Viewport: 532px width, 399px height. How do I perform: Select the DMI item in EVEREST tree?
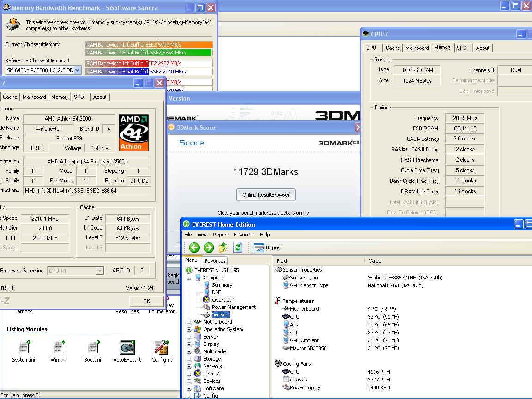point(217,292)
